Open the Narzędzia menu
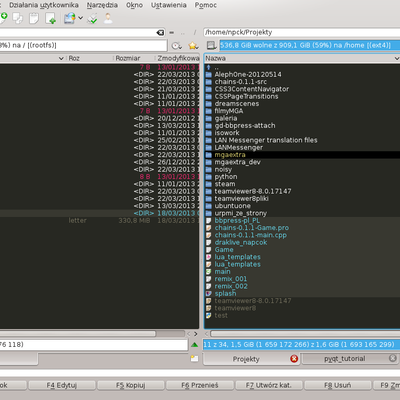Image resolution: width=400 pixels, height=400 pixels. pos(102,5)
